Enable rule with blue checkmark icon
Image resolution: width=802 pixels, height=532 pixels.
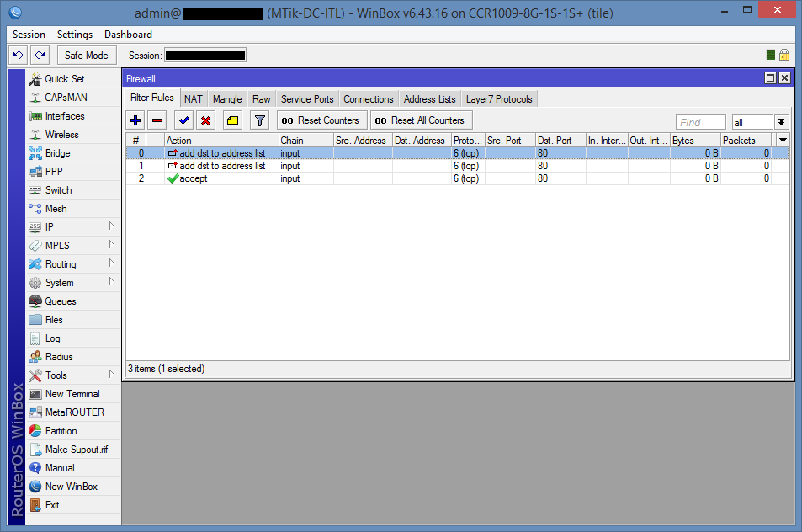pos(183,120)
